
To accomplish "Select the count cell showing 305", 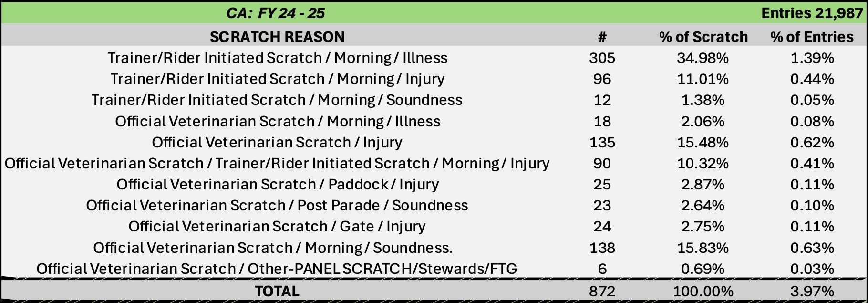I will (602, 58).
